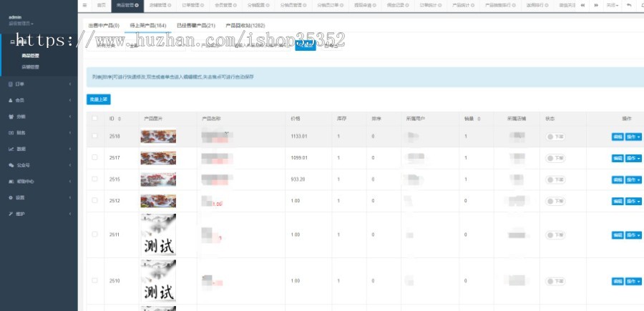
Task: Open product image thumbnail for ID 2517
Action: click(x=158, y=158)
